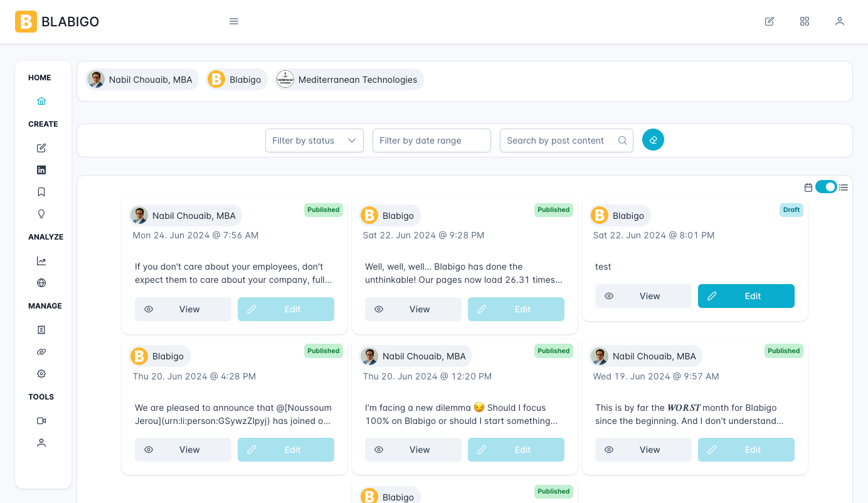Open the globe icon under Analyze

[41, 283]
